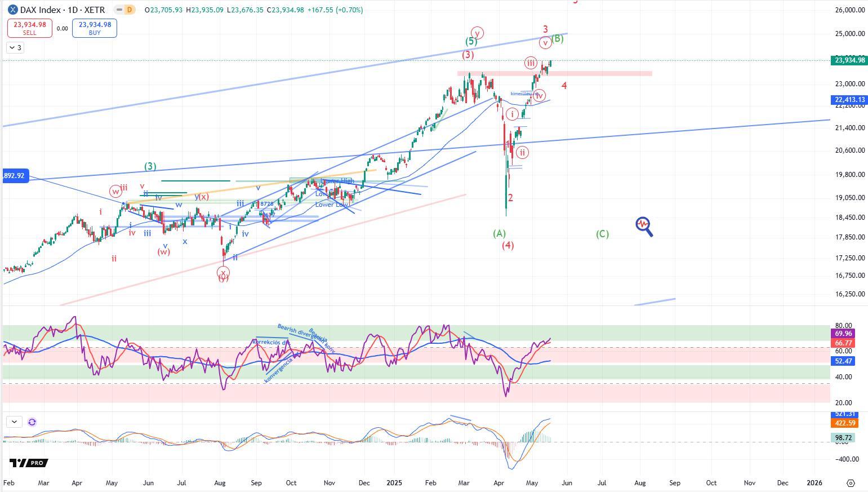Select the Lower High annotation text
The width and height of the screenshot is (868, 492).
pos(337,181)
